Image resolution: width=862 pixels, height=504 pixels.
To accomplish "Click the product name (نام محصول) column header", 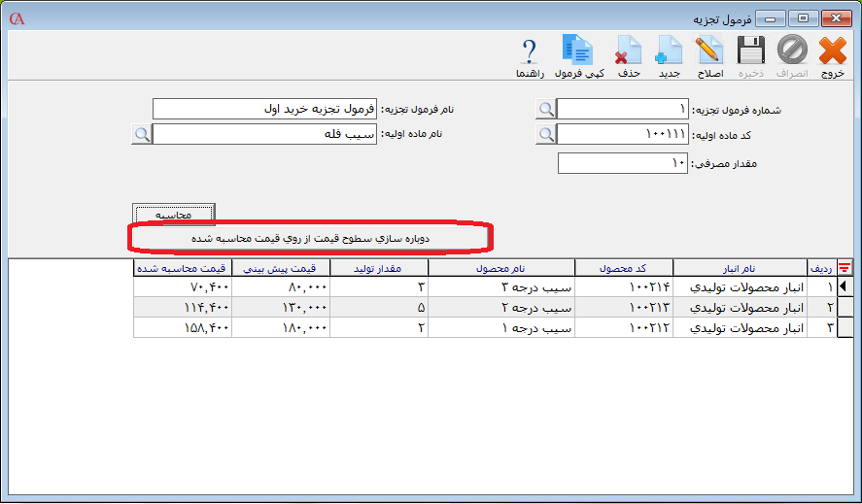I will pyautogui.click(x=500, y=268).
